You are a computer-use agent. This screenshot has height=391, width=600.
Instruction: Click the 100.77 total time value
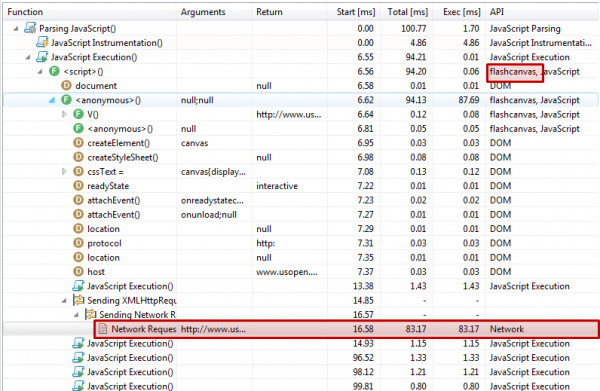(414, 29)
